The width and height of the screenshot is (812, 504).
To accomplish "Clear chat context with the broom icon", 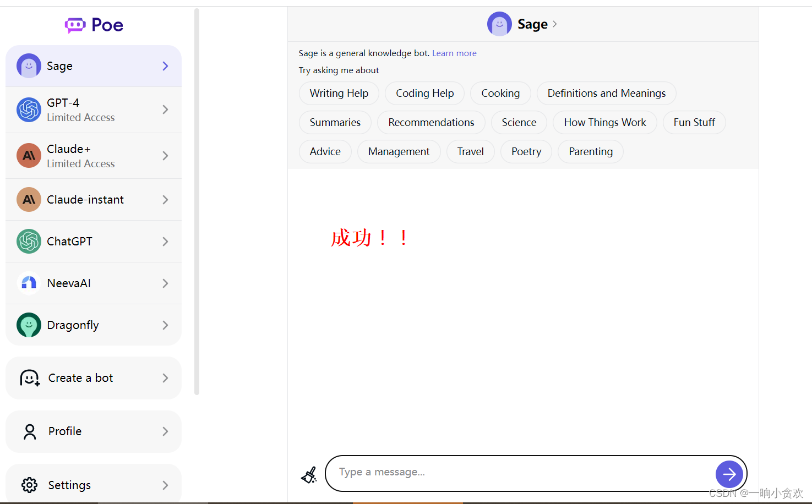I will [309, 474].
